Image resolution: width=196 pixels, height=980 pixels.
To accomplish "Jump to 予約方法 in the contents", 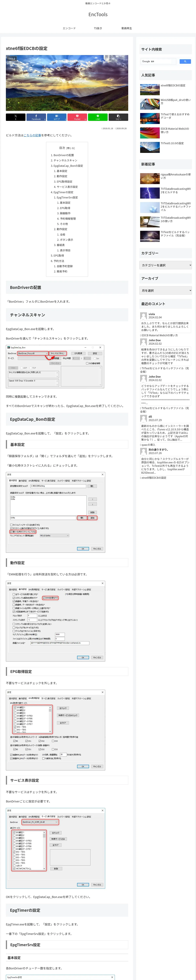I will [59, 261].
